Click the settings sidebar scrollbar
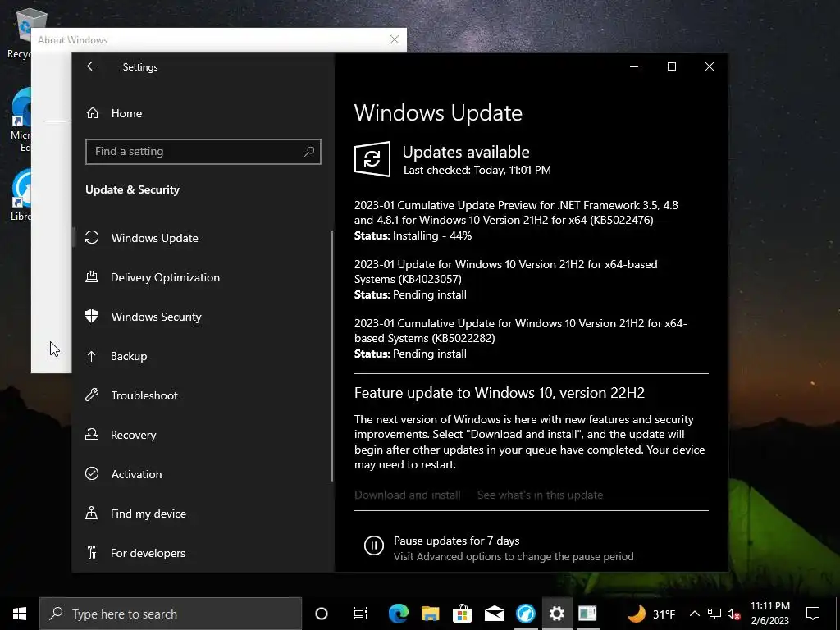Screen dimensions: 840x630 [332, 356]
